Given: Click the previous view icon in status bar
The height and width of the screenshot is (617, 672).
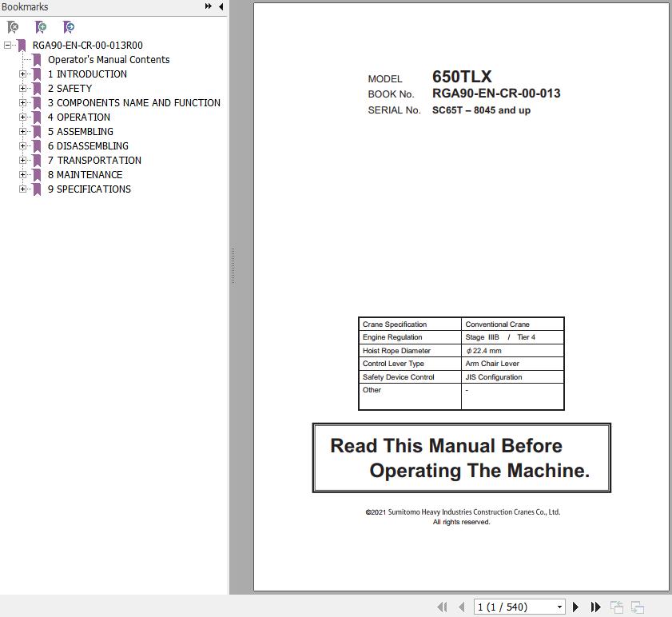Looking at the screenshot, I should (x=617, y=607).
